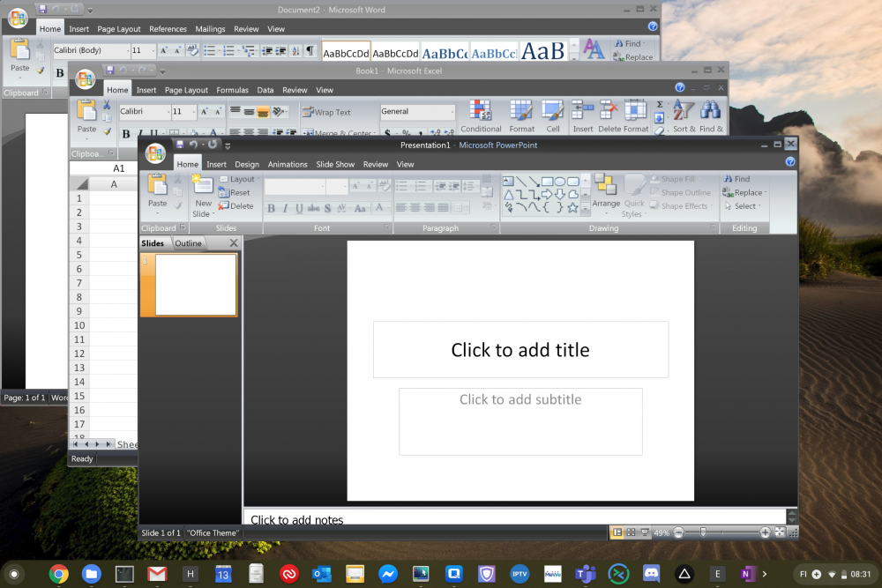The image size is (882, 588).
Task: Click PowerPoint Help question mark icon
Action: [790, 162]
